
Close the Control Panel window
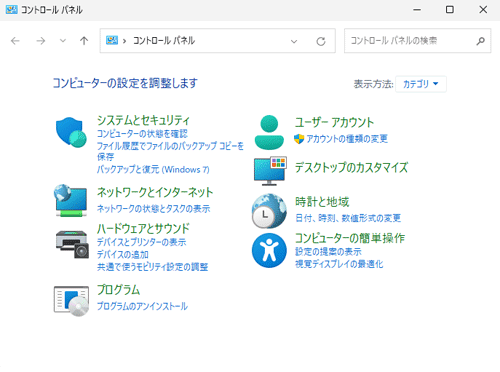click(483, 10)
